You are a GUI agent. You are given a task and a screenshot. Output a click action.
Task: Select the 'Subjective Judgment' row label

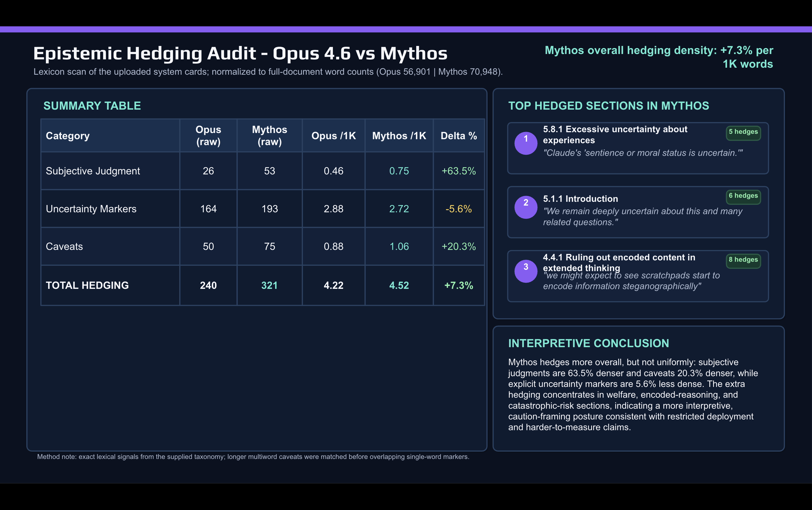pyautogui.click(x=93, y=171)
